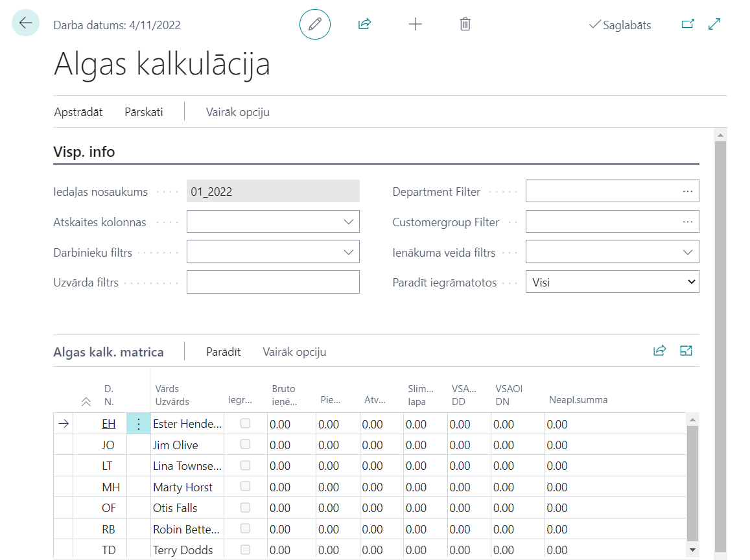Open page in new window icon

(x=688, y=25)
